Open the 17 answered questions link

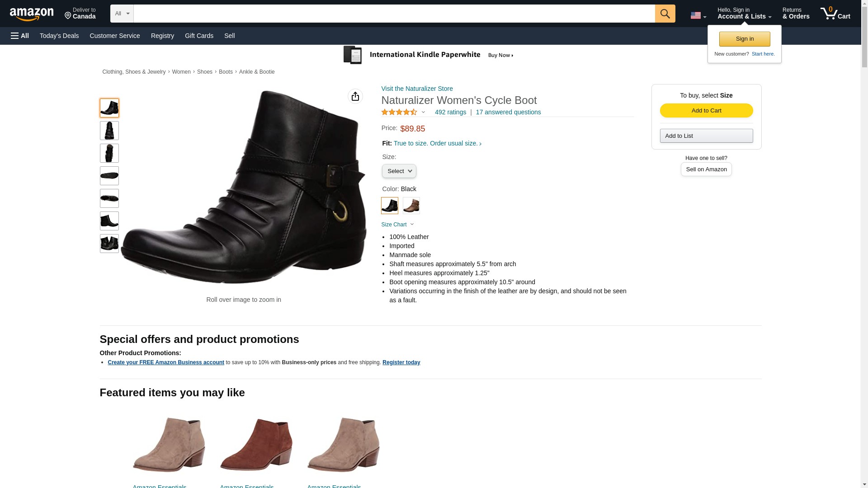pyautogui.click(x=508, y=112)
